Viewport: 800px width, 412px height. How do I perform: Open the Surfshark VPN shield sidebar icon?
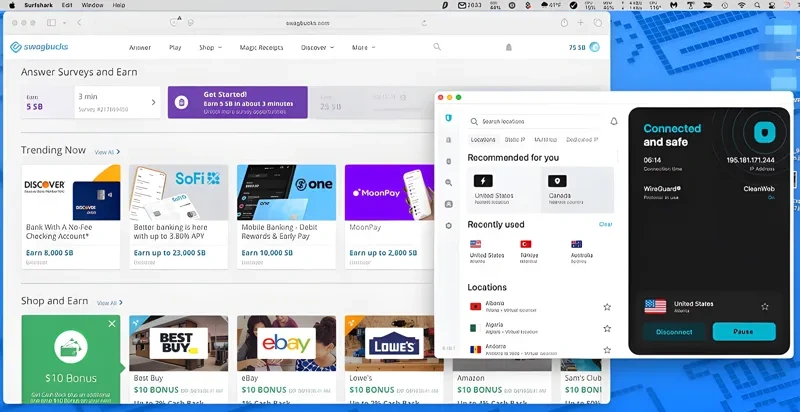tap(448, 118)
